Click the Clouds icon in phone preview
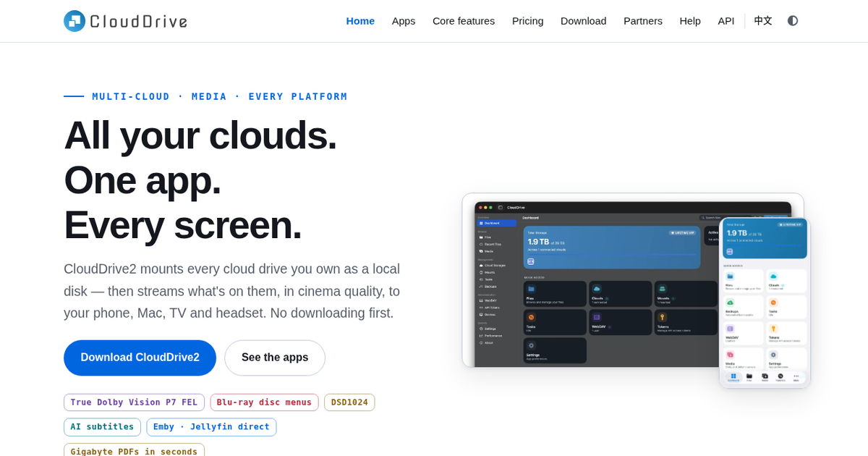The height and width of the screenshot is (456, 868). 773,276
